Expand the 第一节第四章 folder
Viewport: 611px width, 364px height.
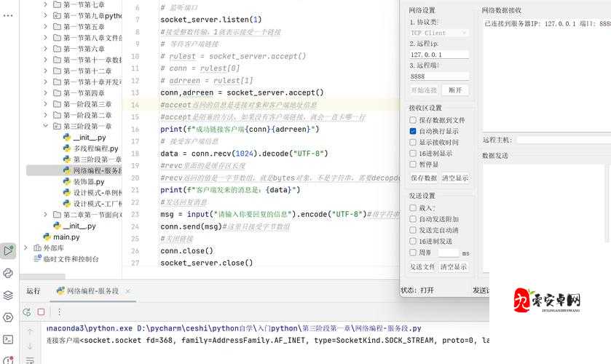point(46,93)
